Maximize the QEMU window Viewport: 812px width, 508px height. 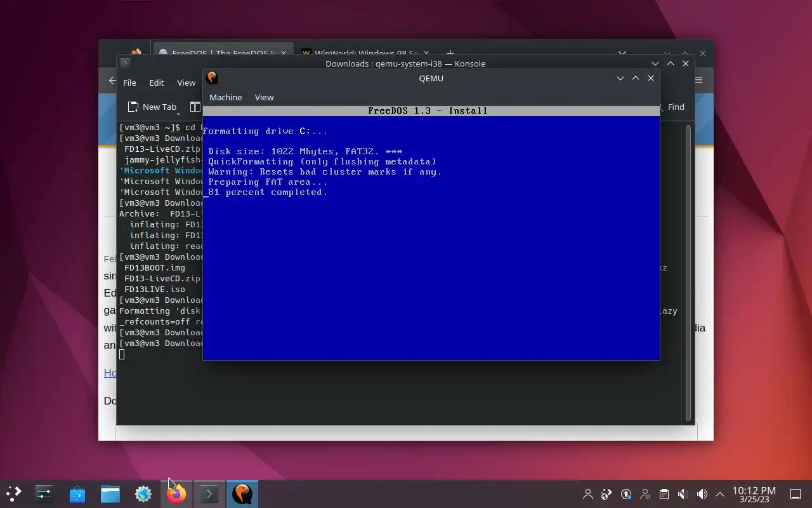click(x=636, y=78)
